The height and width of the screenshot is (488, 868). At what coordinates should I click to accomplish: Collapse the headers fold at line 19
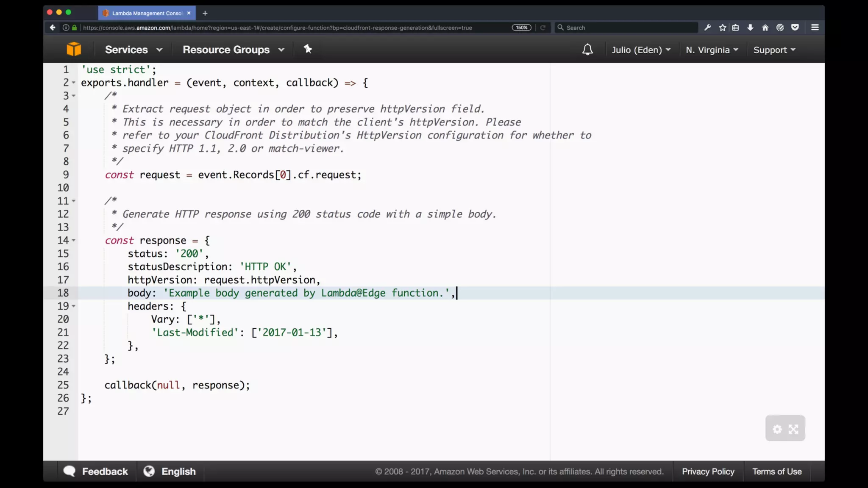pos(73,306)
